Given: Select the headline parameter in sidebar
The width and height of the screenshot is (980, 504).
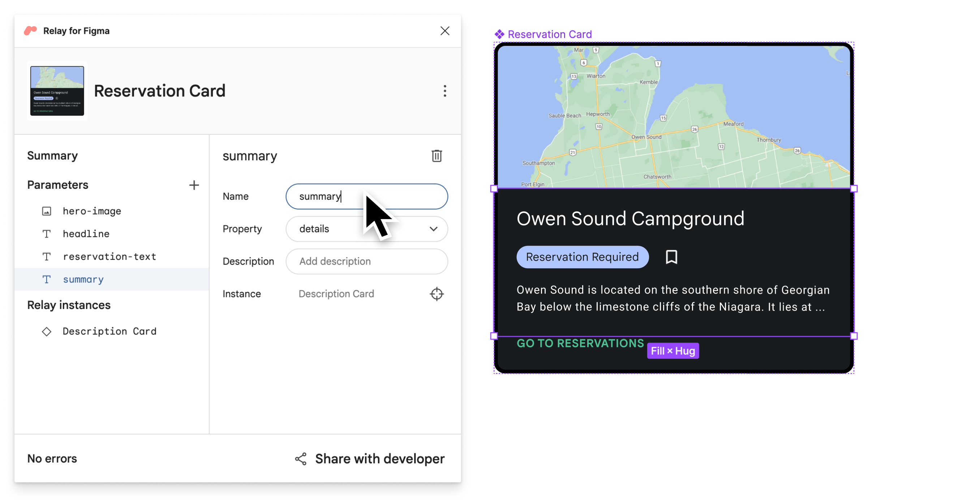Looking at the screenshot, I should [86, 233].
